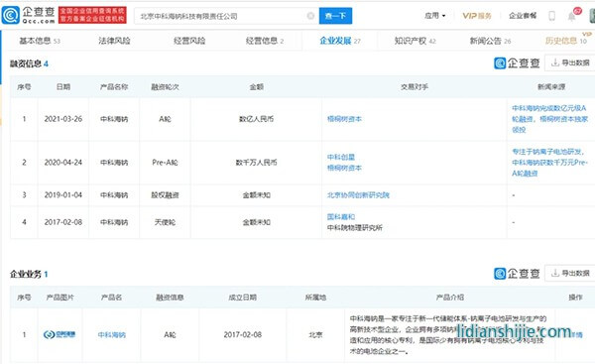595x364 pixels.
Task: Click the Qcc.com logo icon
Action: coord(11,15)
